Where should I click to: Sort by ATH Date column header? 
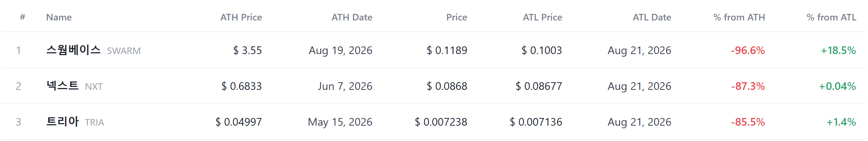coord(352,17)
